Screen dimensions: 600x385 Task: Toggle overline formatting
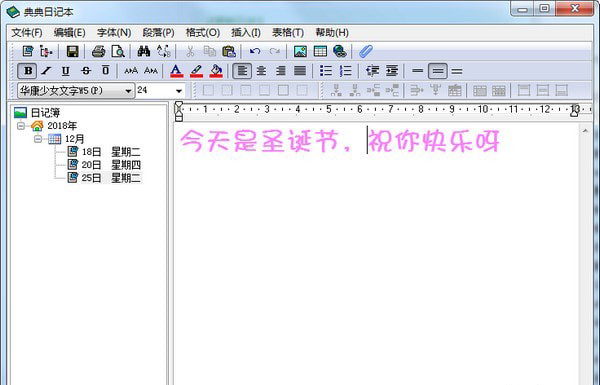[106, 71]
